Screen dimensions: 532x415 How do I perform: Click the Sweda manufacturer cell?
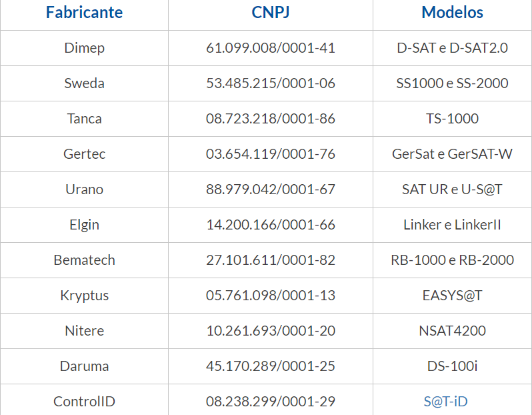coord(84,83)
